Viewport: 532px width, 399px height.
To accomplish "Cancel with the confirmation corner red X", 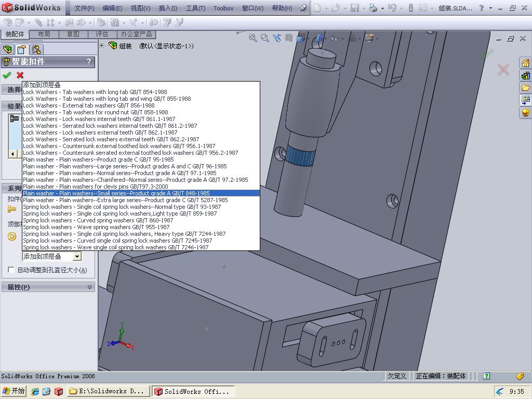I will 503,70.
